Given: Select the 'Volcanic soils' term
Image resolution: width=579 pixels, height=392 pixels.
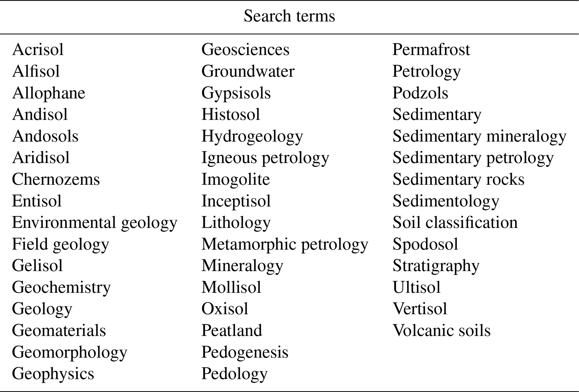Looking at the screenshot, I should pos(441,330).
